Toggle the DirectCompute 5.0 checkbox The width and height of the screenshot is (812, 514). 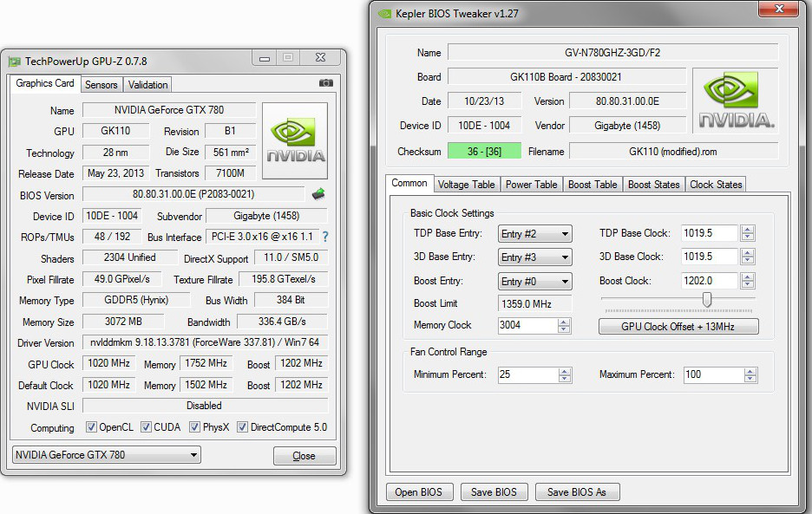coord(242,427)
